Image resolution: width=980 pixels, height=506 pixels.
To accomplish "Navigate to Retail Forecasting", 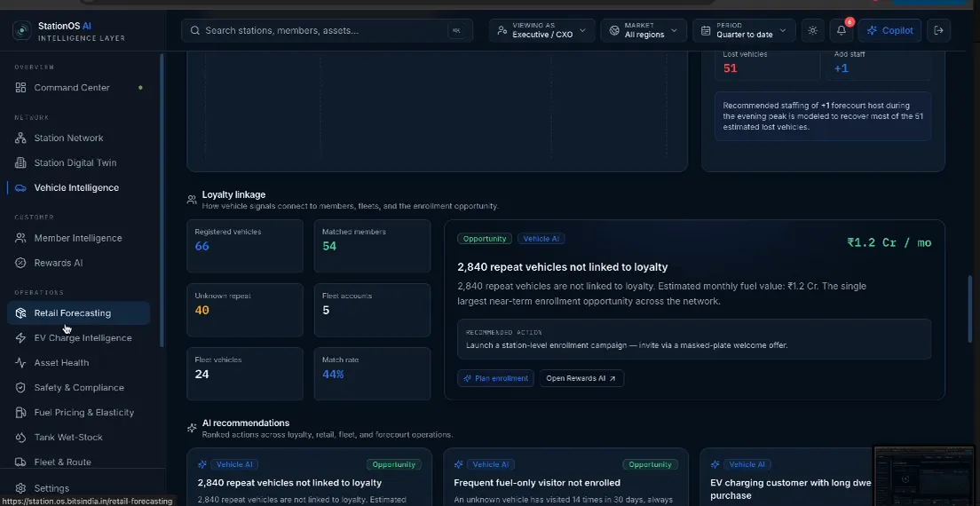I will coord(78,313).
